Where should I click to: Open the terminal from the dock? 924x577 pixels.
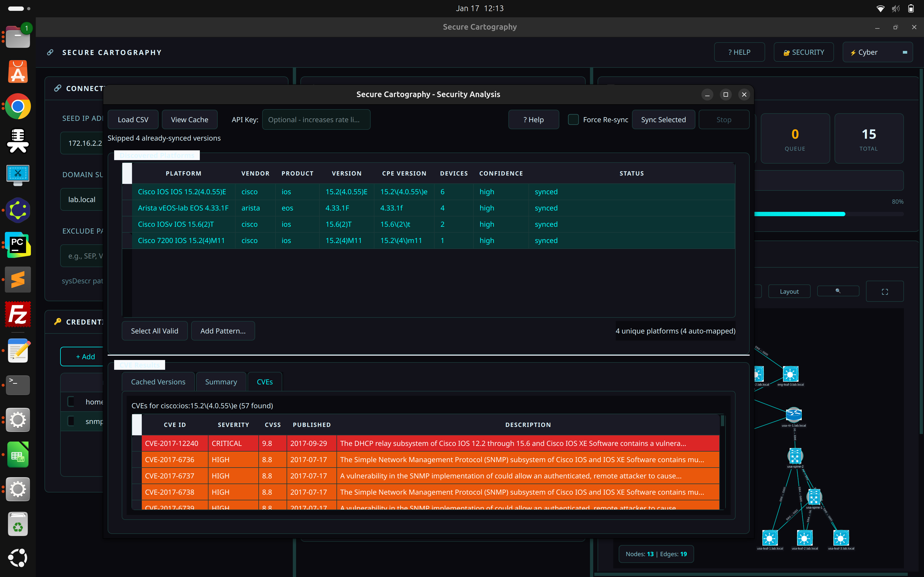tap(18, 385)
